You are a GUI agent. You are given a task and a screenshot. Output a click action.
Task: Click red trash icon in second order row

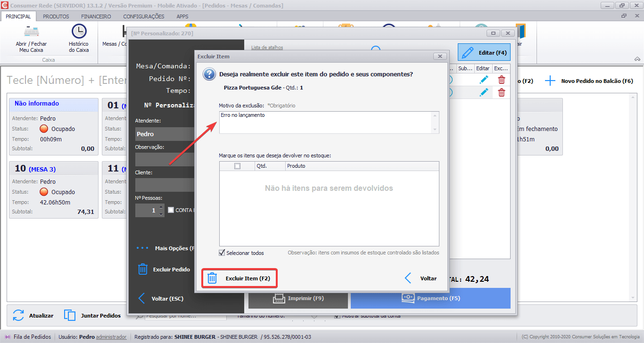(x=502, y=92)
